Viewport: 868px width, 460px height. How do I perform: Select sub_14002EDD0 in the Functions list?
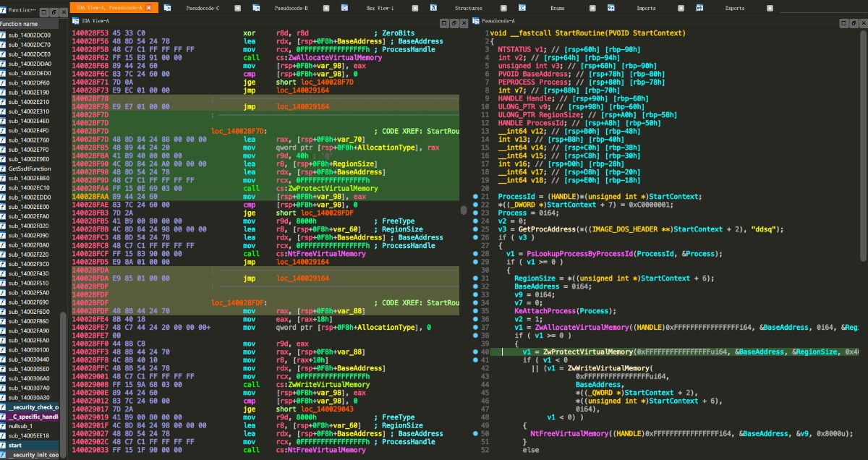(29, 197)
